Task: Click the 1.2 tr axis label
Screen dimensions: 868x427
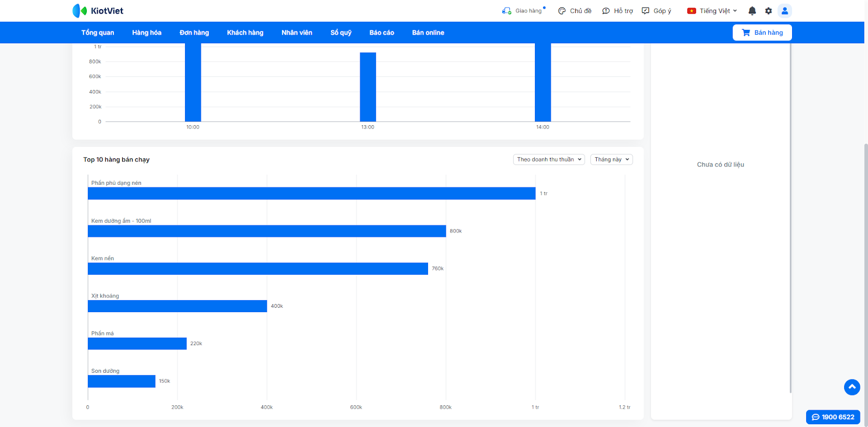Action: click(624, 407)
